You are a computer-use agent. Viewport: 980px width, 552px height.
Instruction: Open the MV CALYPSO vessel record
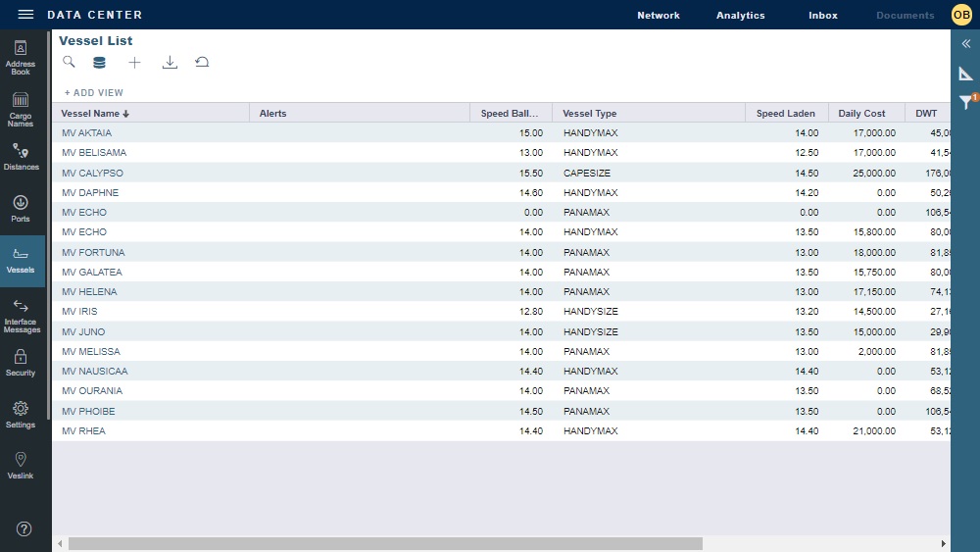click(92, 174)
